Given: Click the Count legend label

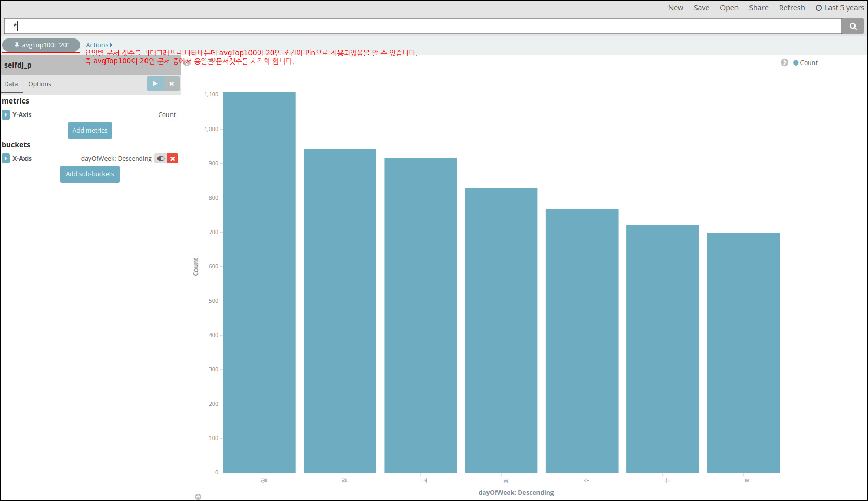Looking at the screenshot, I should [809, 63].
